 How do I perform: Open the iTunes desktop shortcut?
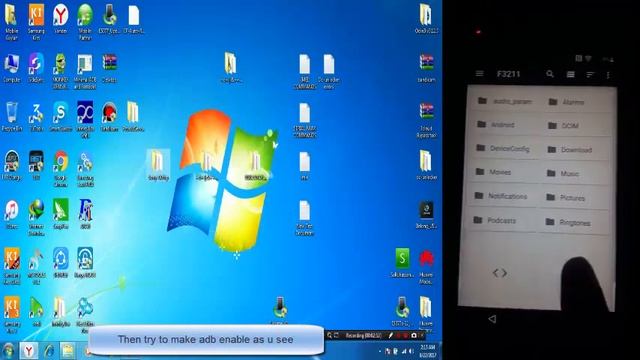(x=11, y=213)
